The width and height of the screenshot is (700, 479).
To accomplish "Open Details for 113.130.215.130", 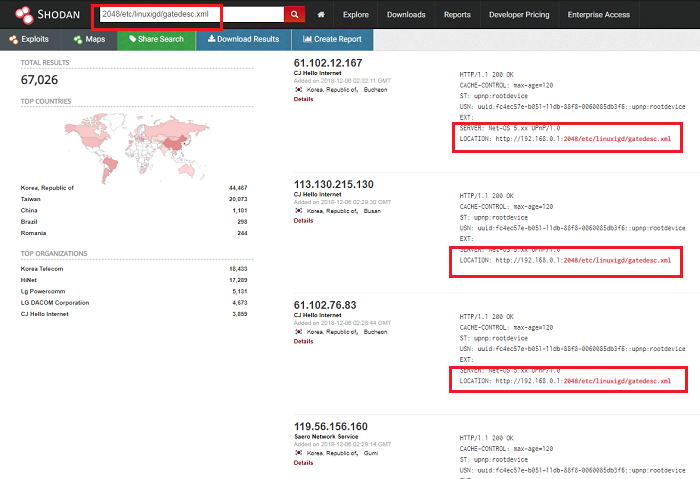I will tap(303, 221).
